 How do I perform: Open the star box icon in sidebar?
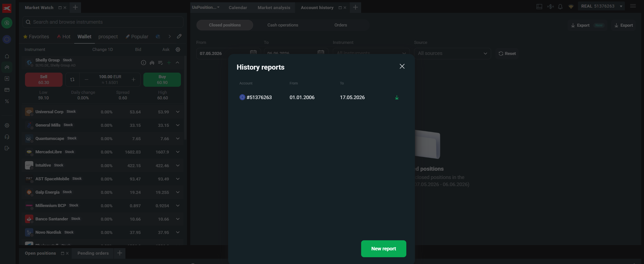pyautogui.click(x=7, y=79)
